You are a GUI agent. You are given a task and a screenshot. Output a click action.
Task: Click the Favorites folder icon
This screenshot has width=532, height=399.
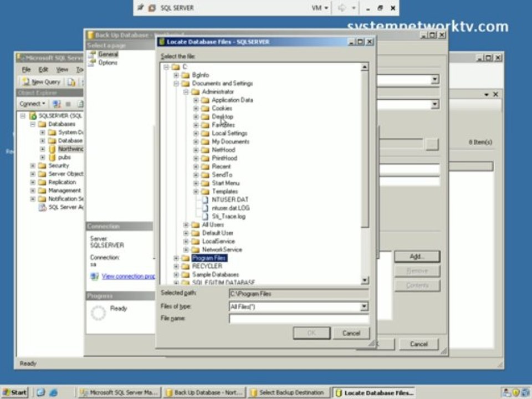tap(205, 125)
